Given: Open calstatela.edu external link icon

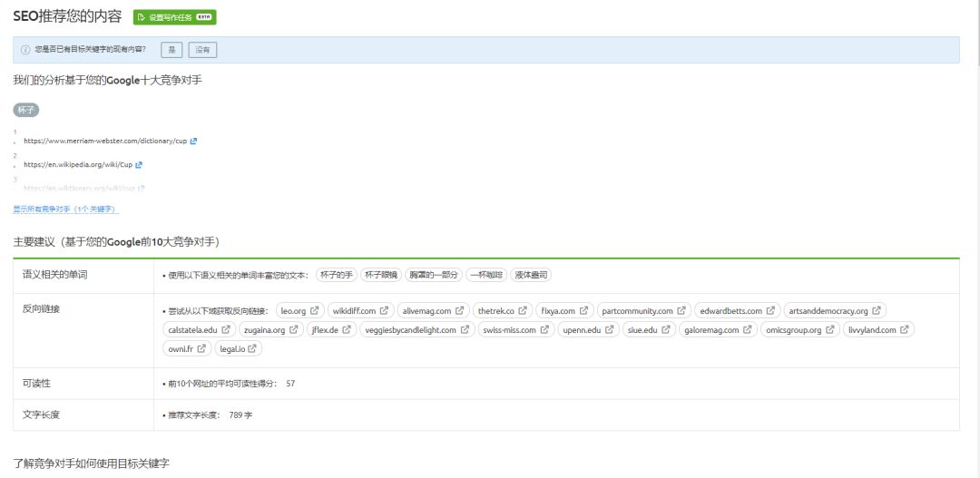Looking at the screenshot, I should [x=226, y=330].
